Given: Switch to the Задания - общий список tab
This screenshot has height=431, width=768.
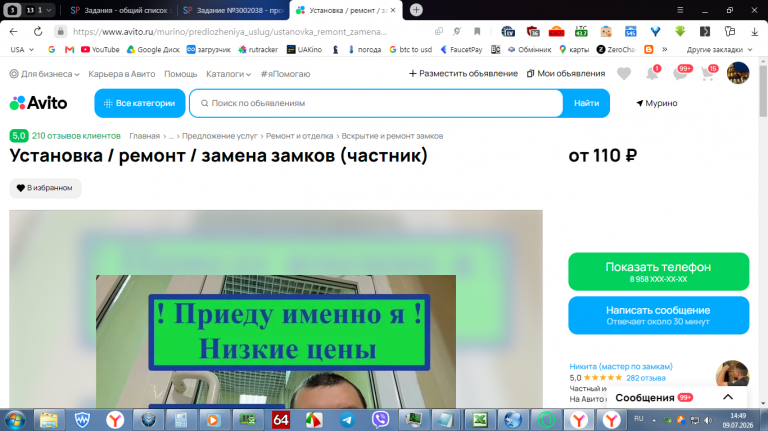Looking at the screenshot, I should point(119,10).
